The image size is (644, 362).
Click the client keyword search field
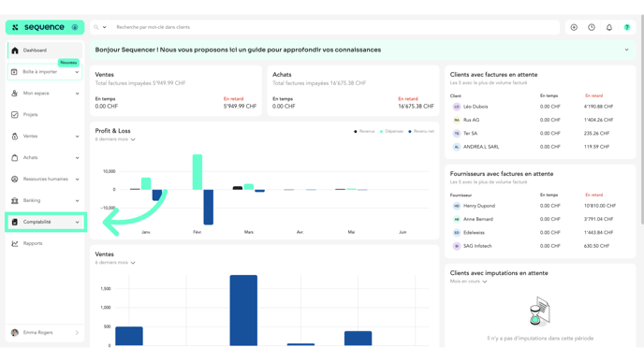(336, 27)
